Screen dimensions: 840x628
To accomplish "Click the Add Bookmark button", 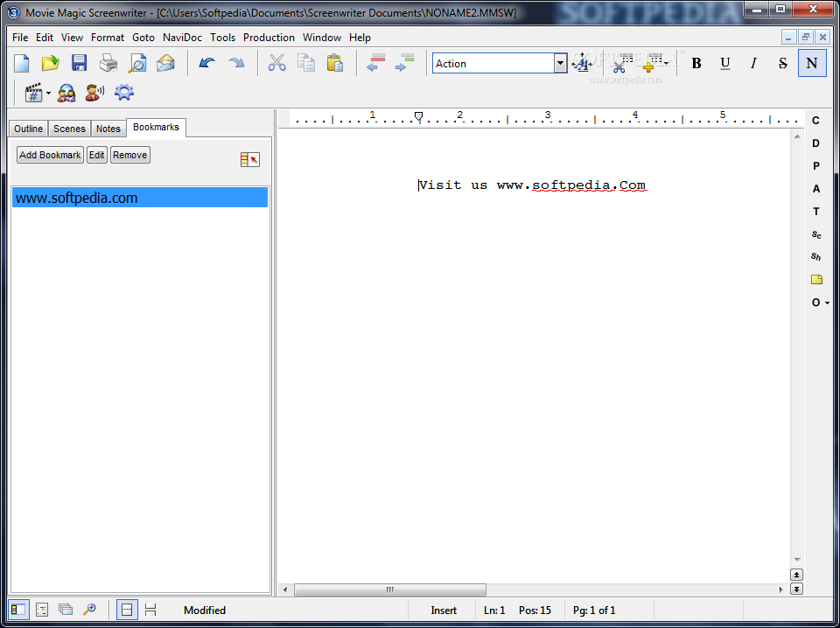I will [x=51, y=155].
